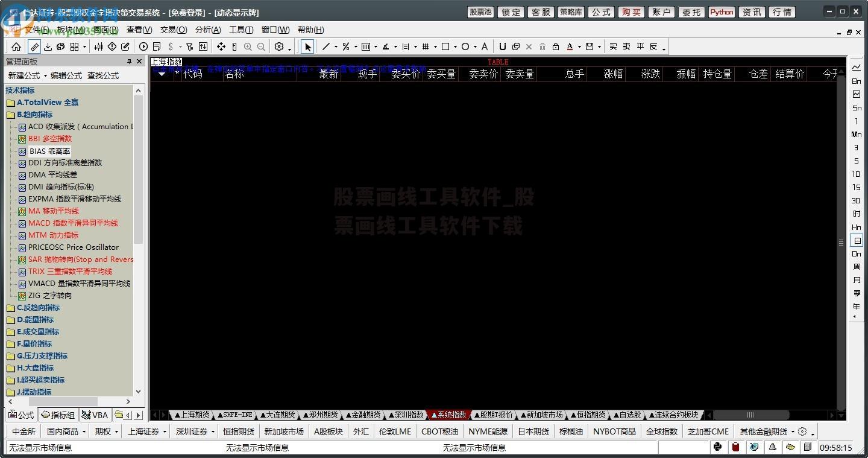868x458 pixels.
Task: Click the red 购买 button
Action: click(631, 12)
